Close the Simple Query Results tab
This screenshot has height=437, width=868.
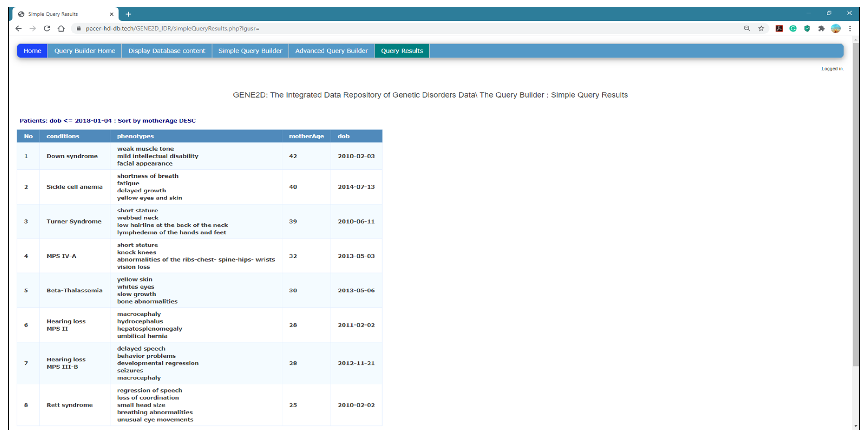click(111, 14)
